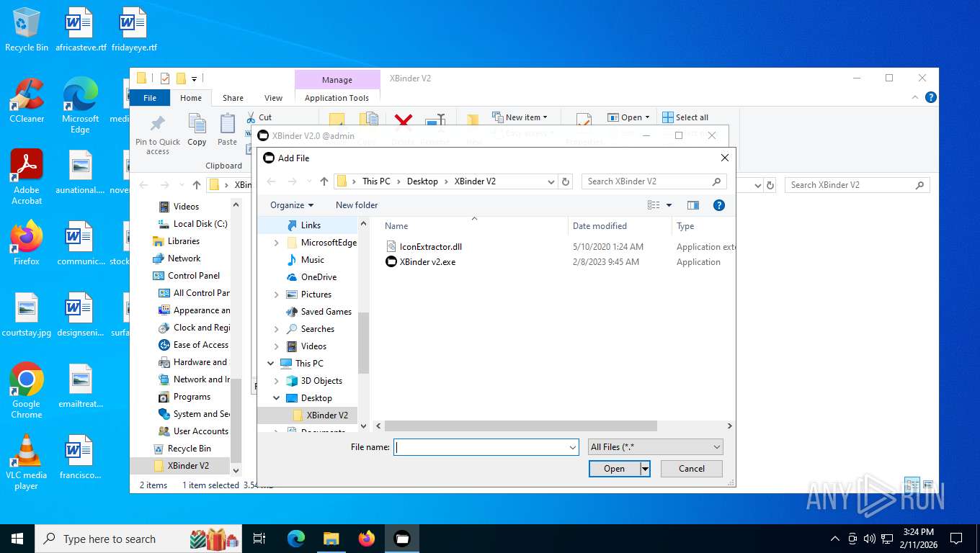
Task: Click Search XBinder V2 box in dialog
Action: coord(654,181)
